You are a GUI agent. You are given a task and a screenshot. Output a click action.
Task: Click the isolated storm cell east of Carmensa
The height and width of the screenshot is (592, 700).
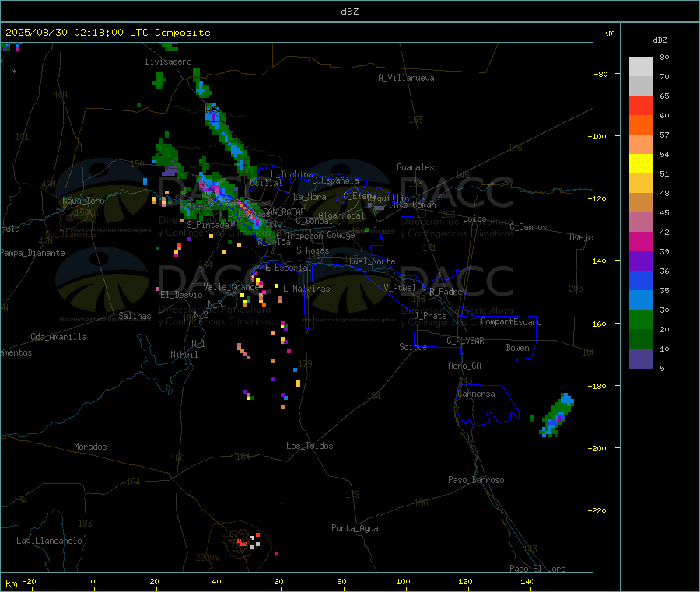(x=557, y=416)
